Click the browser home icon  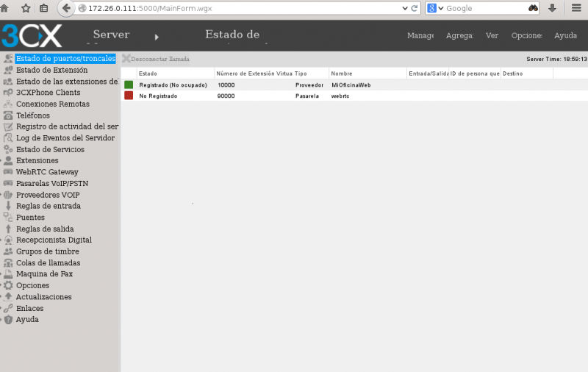[x=4, y=8]
